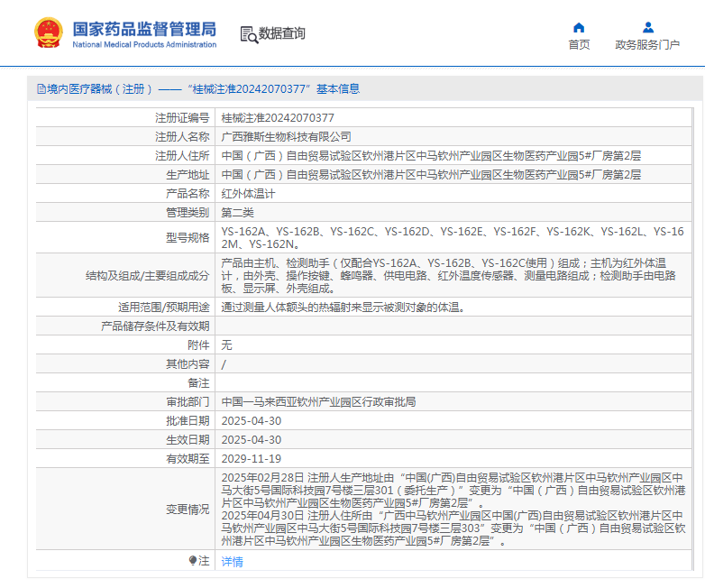Select 第二类 management category value
This screenshot has width=705, height=588.
(x=237, y=212)
